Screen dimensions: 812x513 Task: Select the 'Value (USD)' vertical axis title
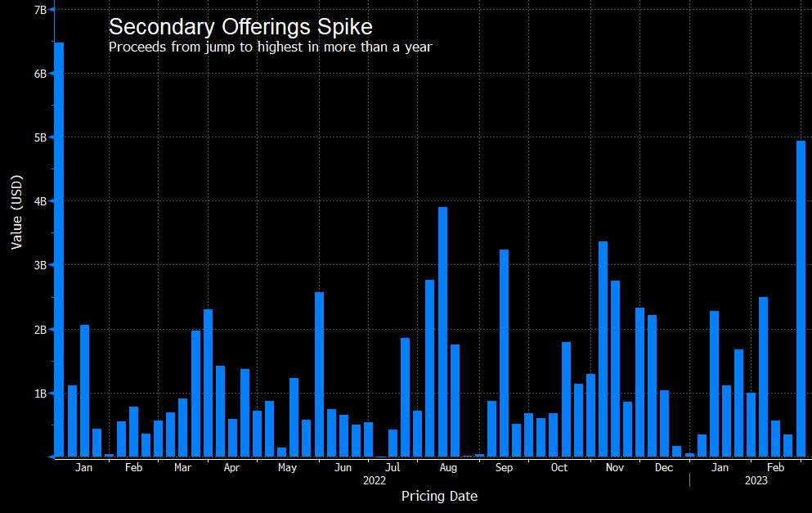pyautogui.click(x=16, y=213)
